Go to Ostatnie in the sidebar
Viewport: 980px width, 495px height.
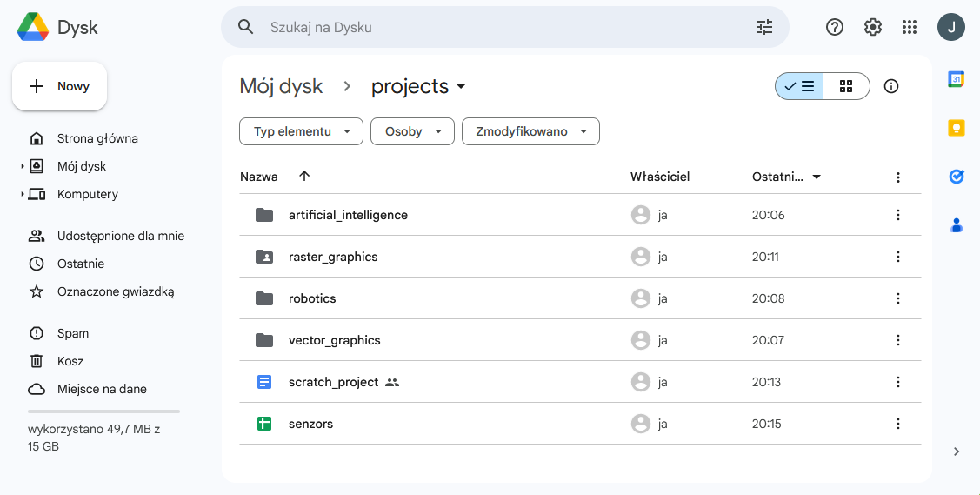click(x=80, y=264)
